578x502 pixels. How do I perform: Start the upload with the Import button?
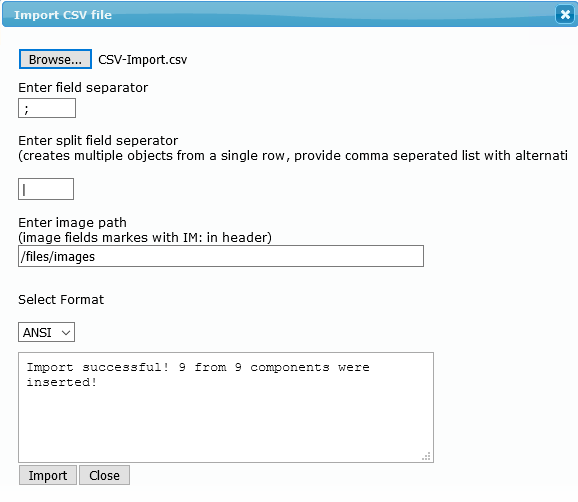click(48, 475)
